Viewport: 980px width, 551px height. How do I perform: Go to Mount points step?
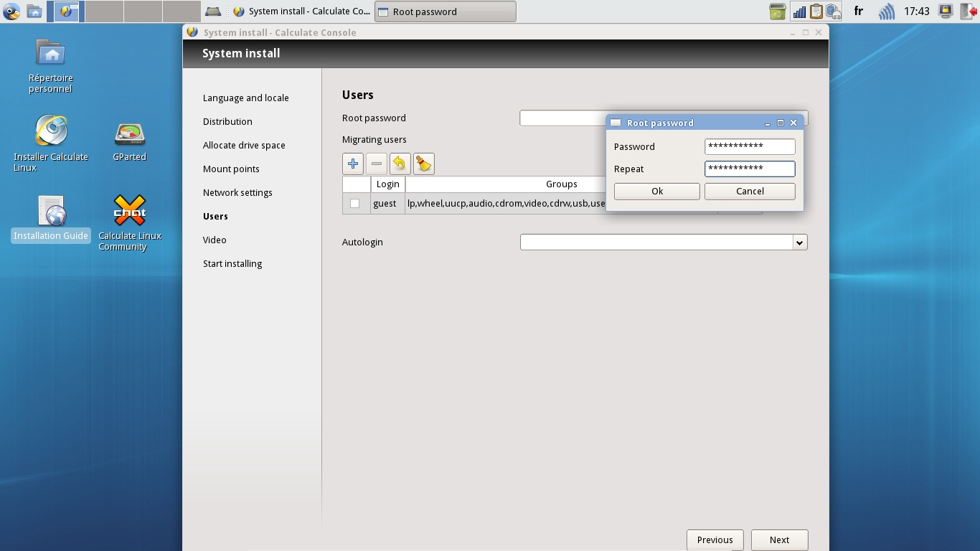pyautogui.click(x=231, y=169)
